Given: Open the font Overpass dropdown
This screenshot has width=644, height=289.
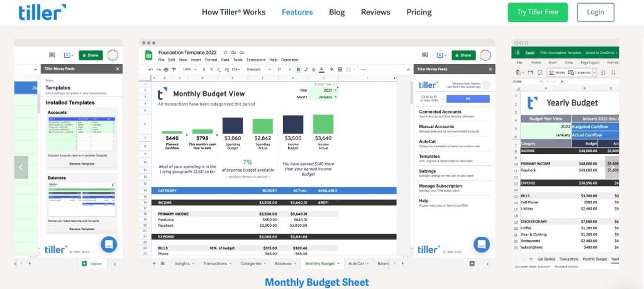Looking at the screenshot, I should pos(258,69).
